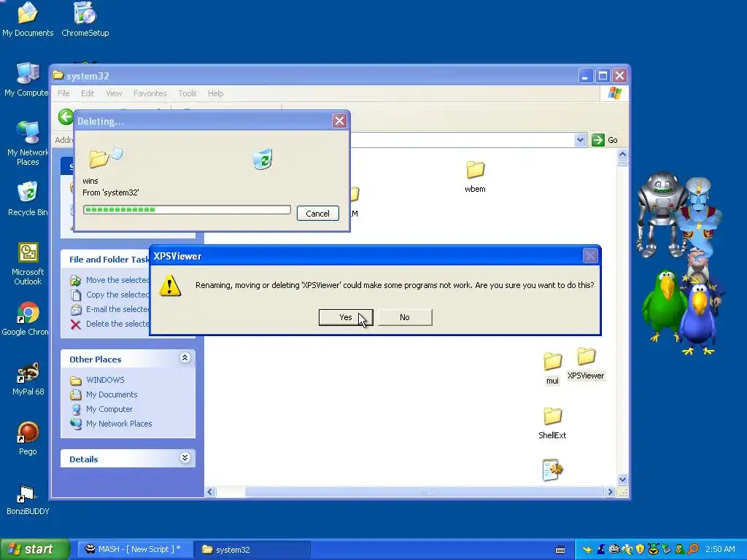Open the Tools menu
Screen dimensions: 747x560
point(187,93)
